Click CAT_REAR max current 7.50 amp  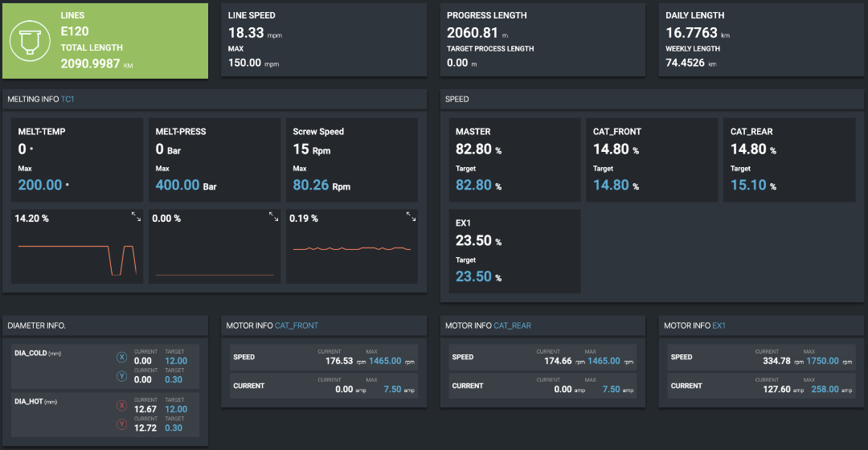click(x=618, y=389)
